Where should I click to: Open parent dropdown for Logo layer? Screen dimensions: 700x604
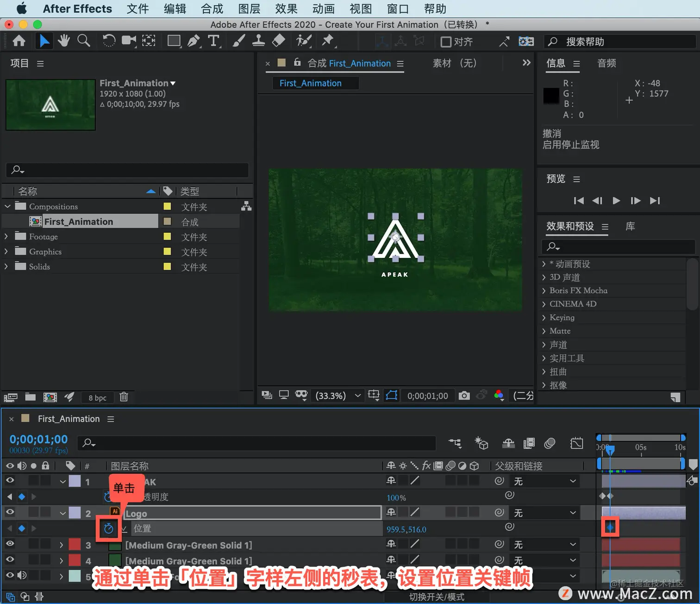click(545, 513)
